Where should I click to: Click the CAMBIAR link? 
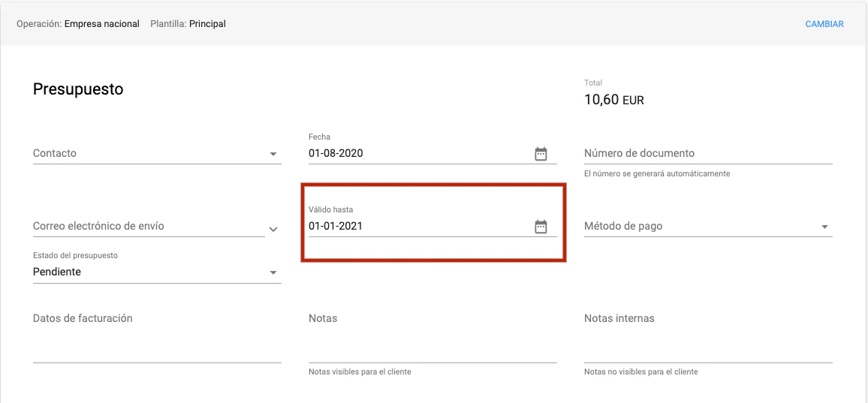click(824, 24)
